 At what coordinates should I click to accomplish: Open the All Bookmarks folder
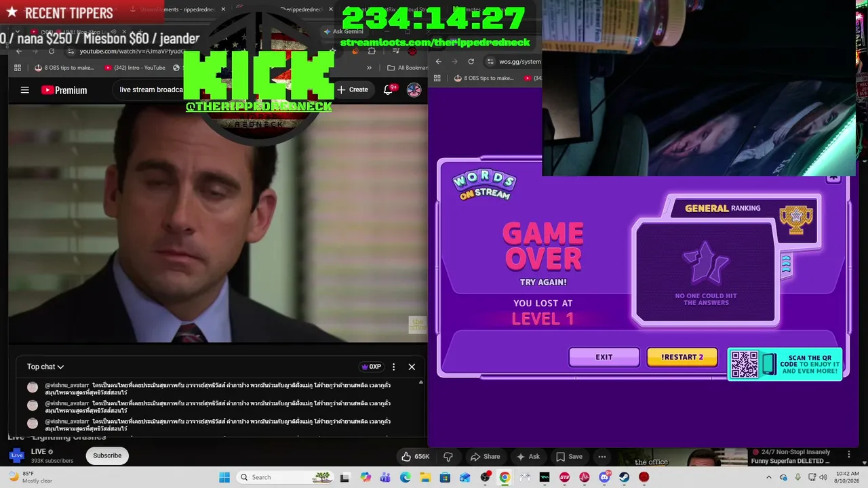[x=407, y=68]
